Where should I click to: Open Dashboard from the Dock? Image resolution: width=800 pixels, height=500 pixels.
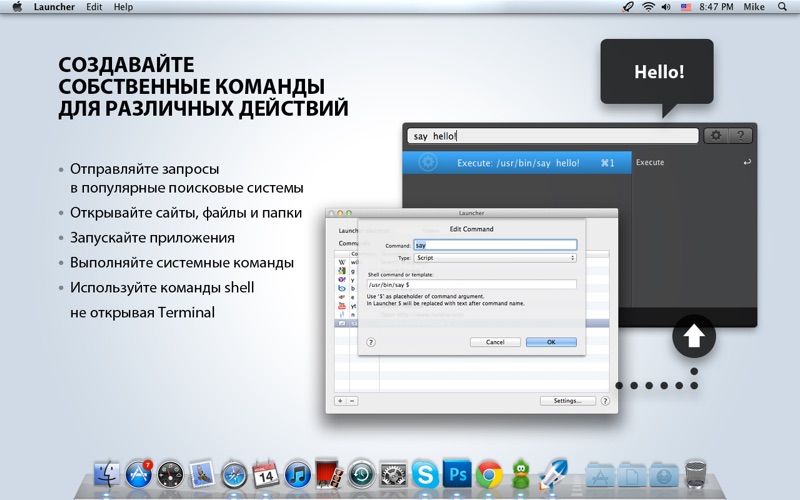click(x=170, y=474)
